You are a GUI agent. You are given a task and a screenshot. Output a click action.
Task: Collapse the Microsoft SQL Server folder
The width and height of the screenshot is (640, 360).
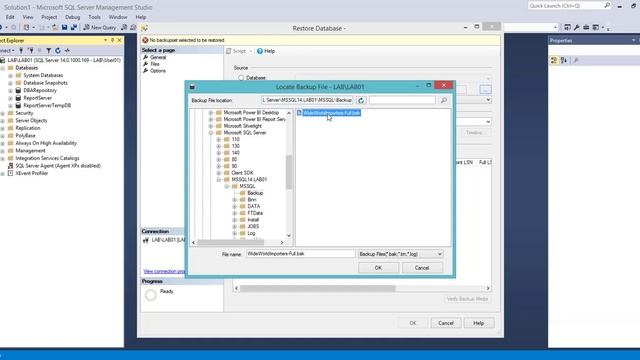point(211,133)
